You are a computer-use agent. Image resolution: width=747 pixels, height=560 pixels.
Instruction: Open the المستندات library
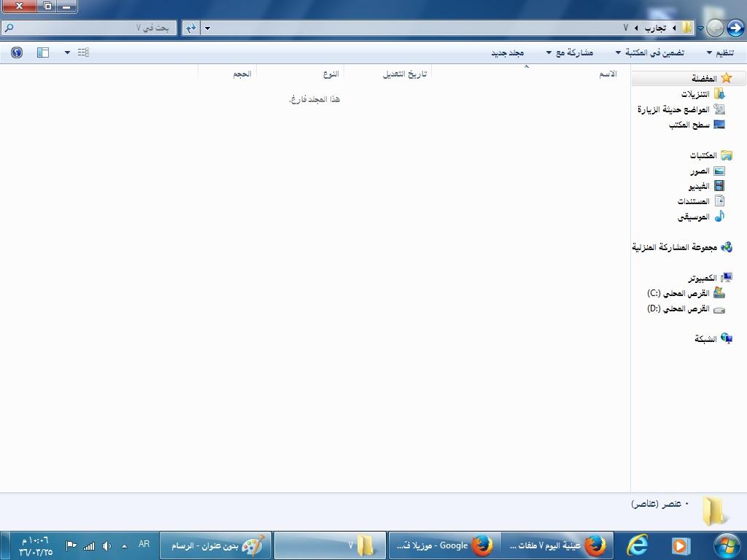click(x=693, y=201)
